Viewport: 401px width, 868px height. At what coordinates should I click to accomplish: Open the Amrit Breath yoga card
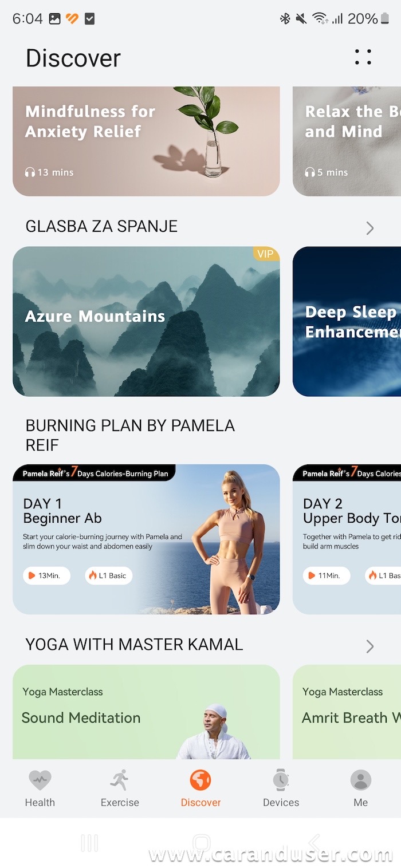pyautogui.click(x=347, y=712)
